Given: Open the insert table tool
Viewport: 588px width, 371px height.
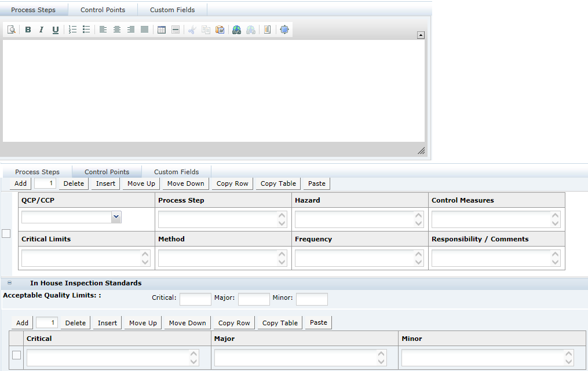Looking at the screenshot, I should click(x=161, y=30).
